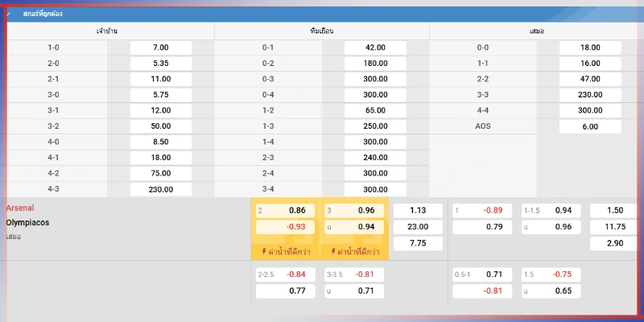Open the Arsenal team link
Viewport: 644px width, 322px height.
tap(20, 208)
